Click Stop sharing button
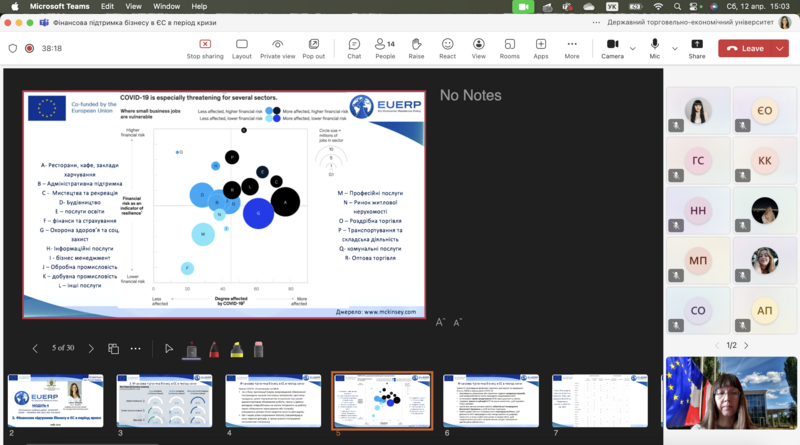 [205, 48]
